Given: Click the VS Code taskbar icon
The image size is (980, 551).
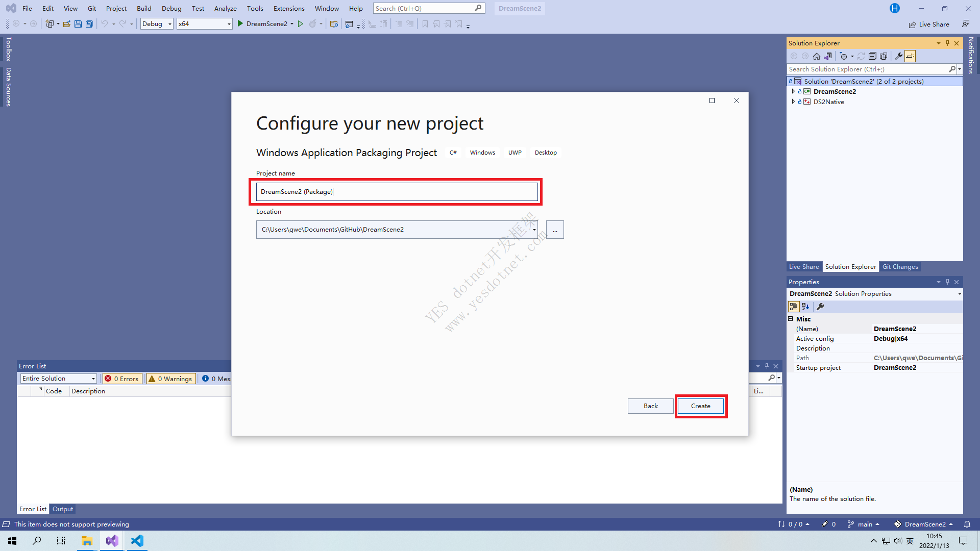Looking at the screenshot, I should point(137,541).
